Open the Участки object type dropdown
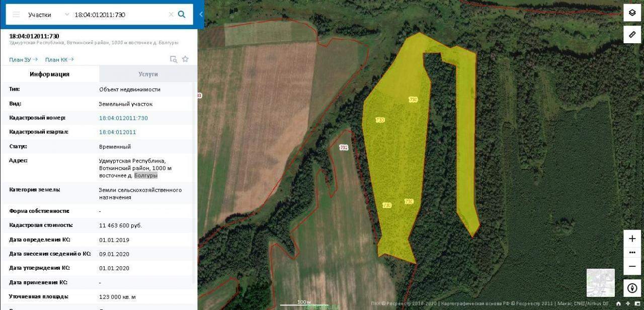Image resolution: width=644 pixels, height=310 pixels. [48, 15]
